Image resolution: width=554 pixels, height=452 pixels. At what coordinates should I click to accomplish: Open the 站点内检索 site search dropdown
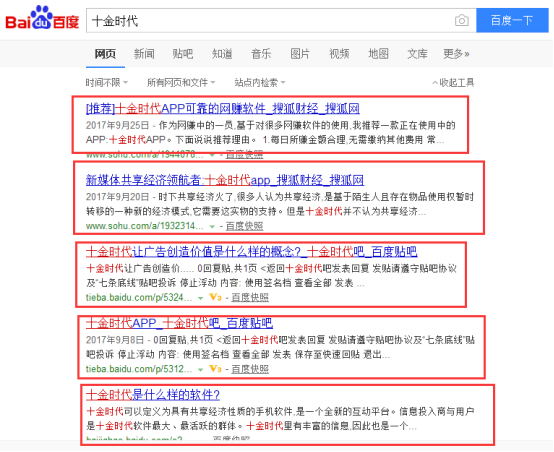(x=260, y=83)
